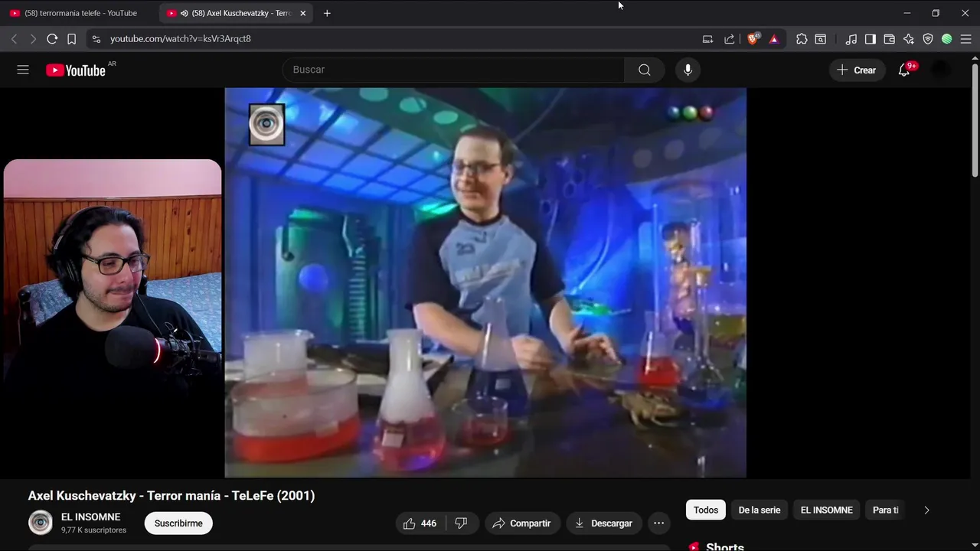Go to the YouTube home logo
This screenshot has height=551, width=980.
point(76,70)
